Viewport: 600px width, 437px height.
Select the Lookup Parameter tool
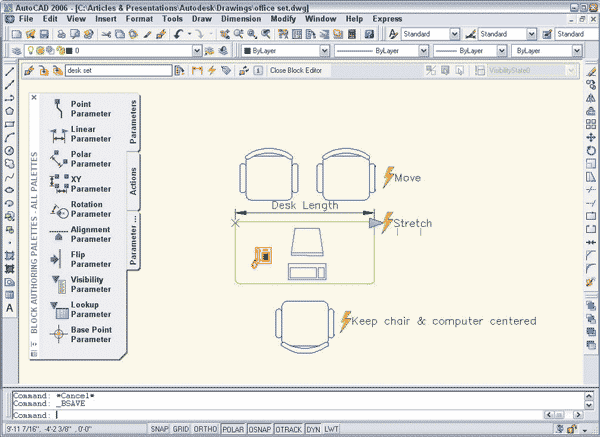coord(80,309)
